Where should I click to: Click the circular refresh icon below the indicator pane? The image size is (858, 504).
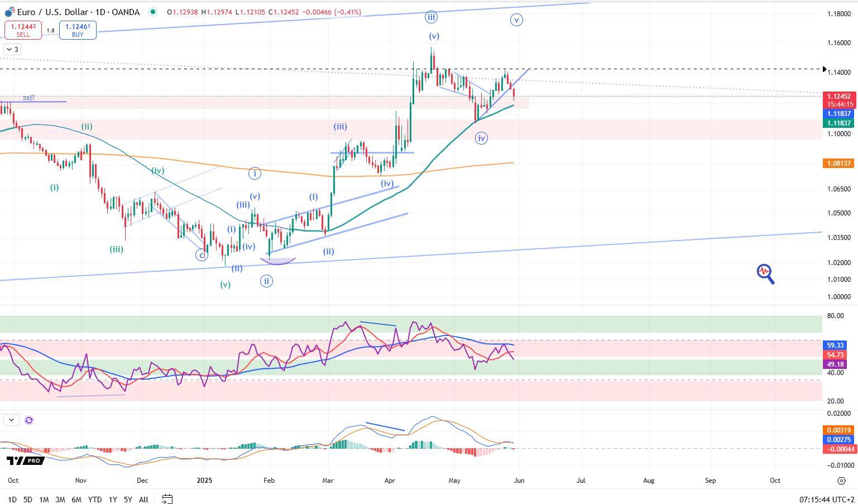[29, 420]
